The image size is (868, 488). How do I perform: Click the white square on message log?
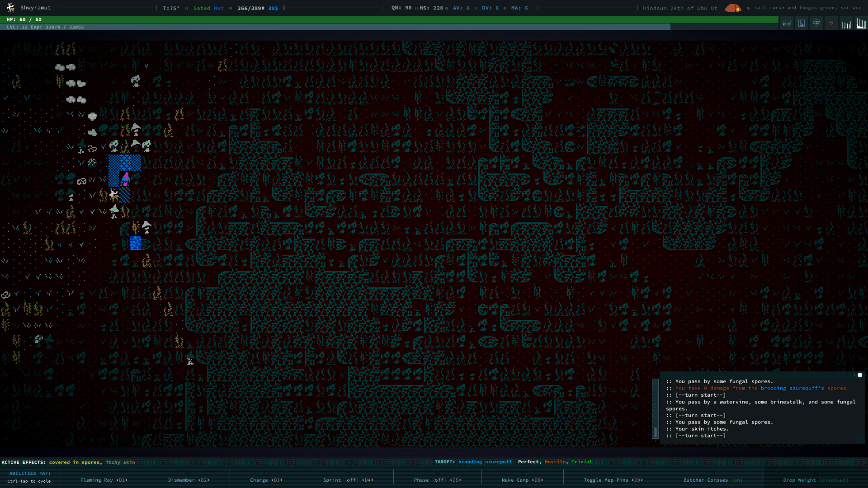click(860, 375)
